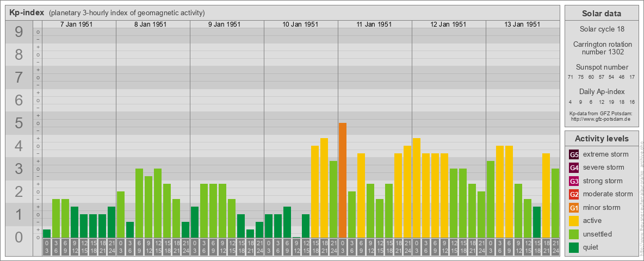Click the G2 moderate storm badge
Screen dimensions: 644x261
[574, 195]
